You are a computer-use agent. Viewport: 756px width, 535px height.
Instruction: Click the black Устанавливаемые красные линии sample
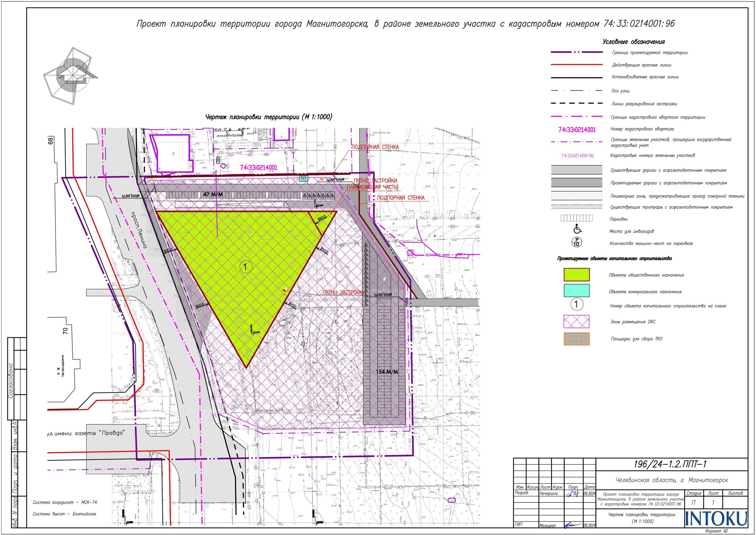pyautogui.click(x=576, y=77)
